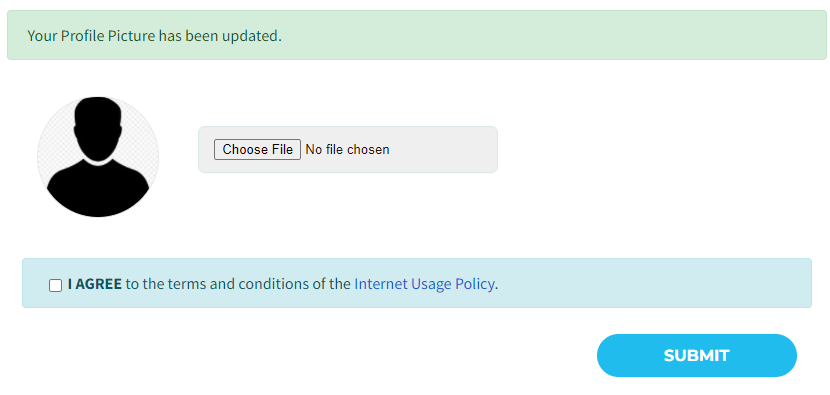This screenshot has width=830, height=395.
Task: Submit the form with SUBMIT button
Action: 697,355
